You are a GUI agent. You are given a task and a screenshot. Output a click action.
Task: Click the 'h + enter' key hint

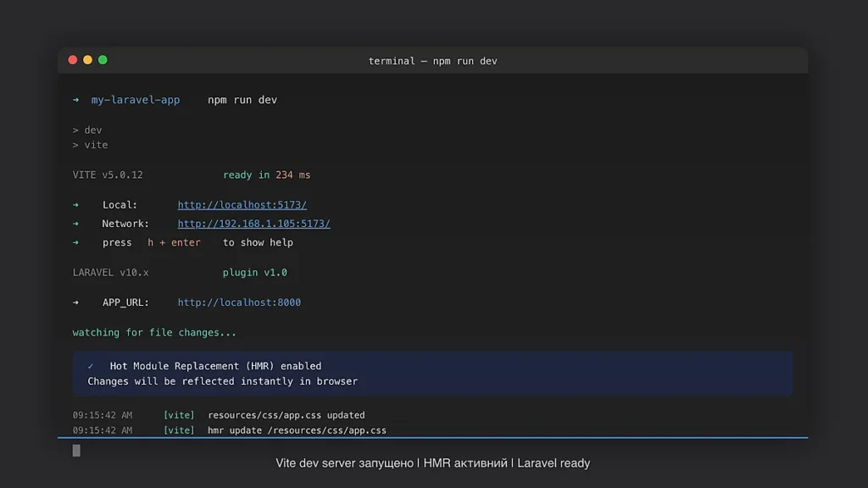point(174,242)
